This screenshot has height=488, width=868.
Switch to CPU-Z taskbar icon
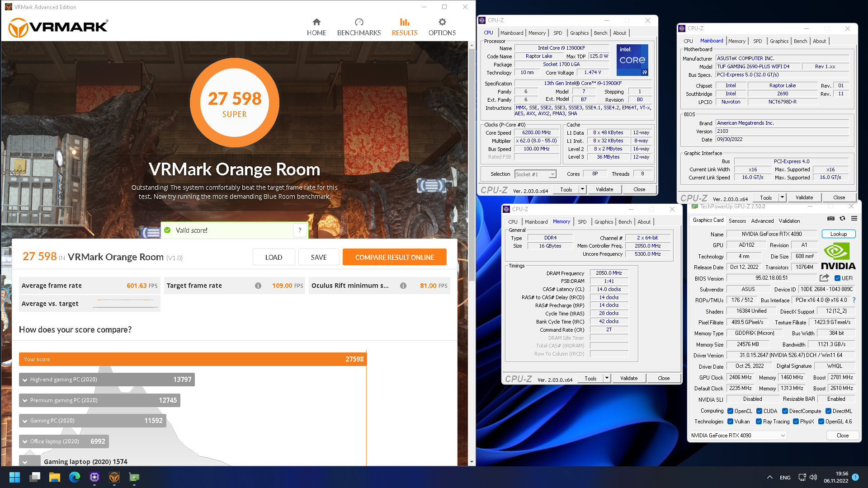(94, 477)
